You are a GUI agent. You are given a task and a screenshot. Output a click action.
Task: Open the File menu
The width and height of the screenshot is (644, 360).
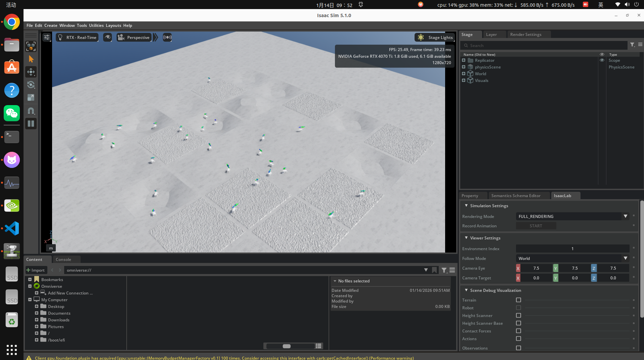pyautogui.click(x=30, y=26)
